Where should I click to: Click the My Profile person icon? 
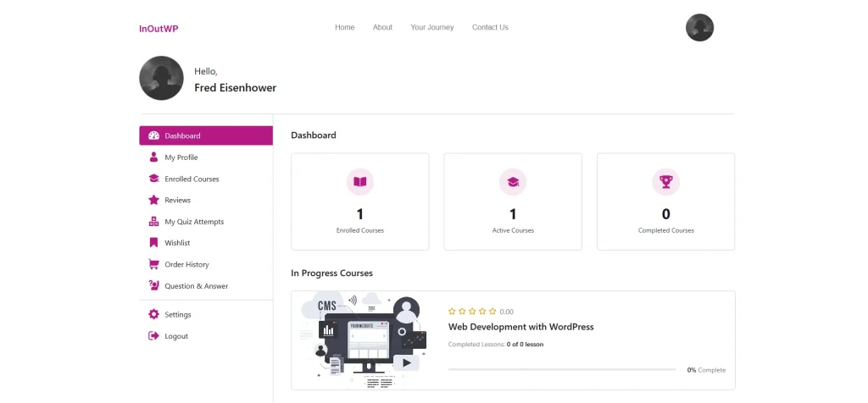click(153, 157)
